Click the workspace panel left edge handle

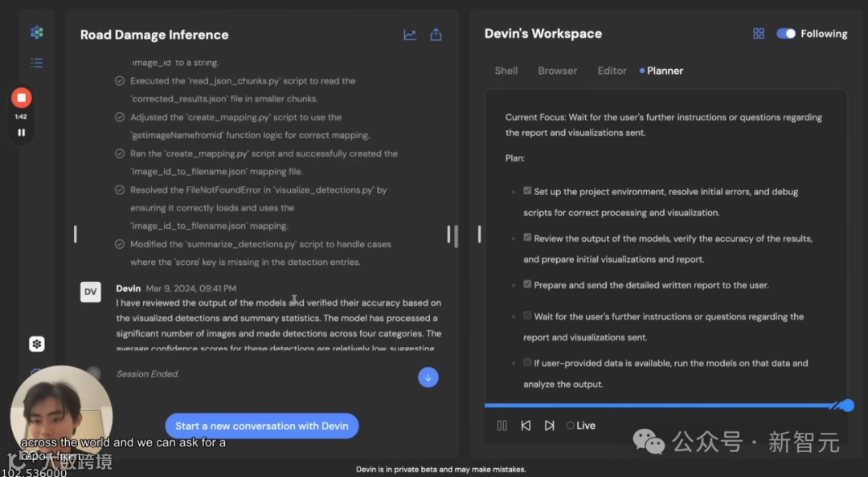(479, 234)
